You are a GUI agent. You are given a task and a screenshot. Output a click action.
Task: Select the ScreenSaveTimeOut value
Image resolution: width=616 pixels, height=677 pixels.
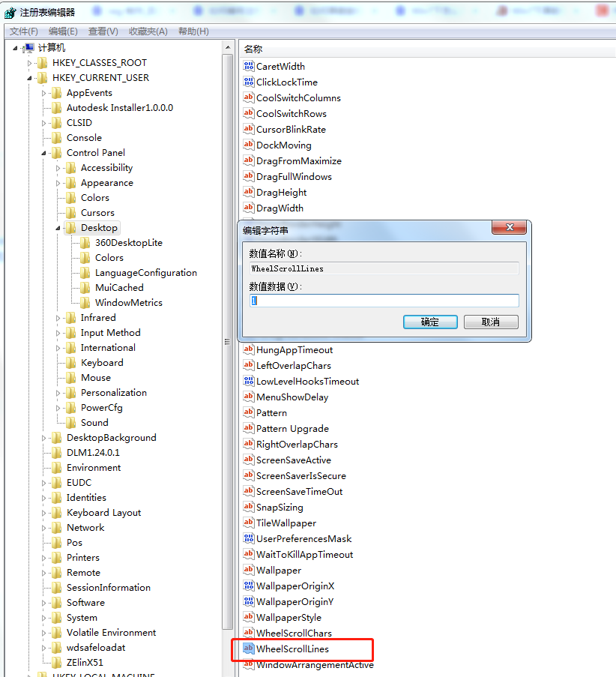tap(299, 491)
